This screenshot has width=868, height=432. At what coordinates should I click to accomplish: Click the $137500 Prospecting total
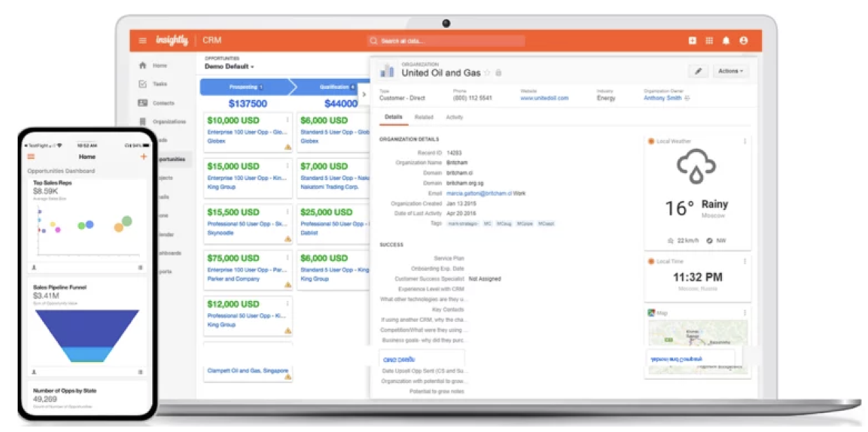coord(248,104)
